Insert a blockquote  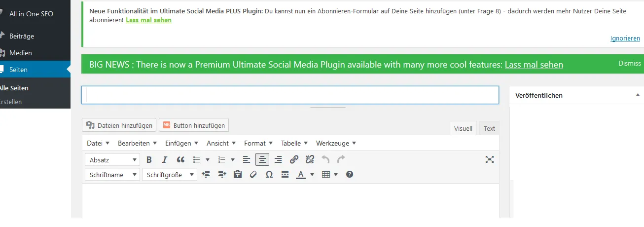(x=180, y=159)
